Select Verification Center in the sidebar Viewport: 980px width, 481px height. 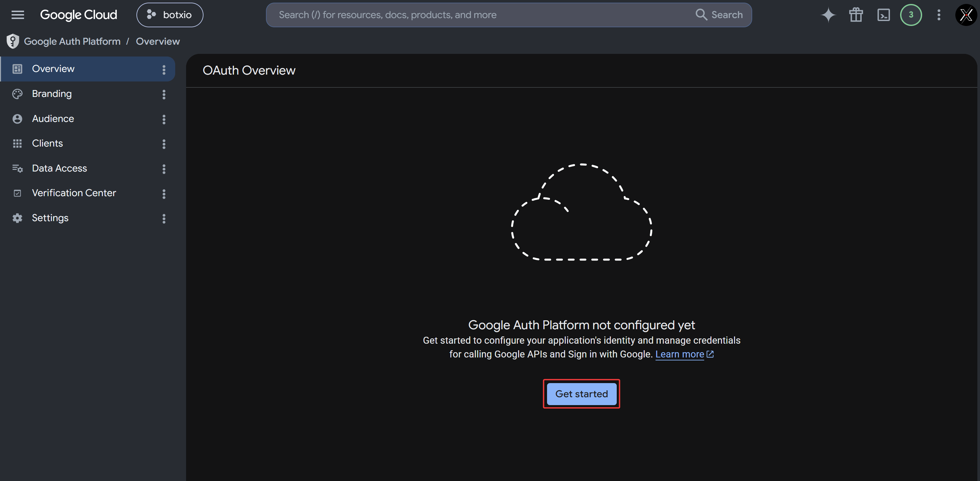coord(88,193)
